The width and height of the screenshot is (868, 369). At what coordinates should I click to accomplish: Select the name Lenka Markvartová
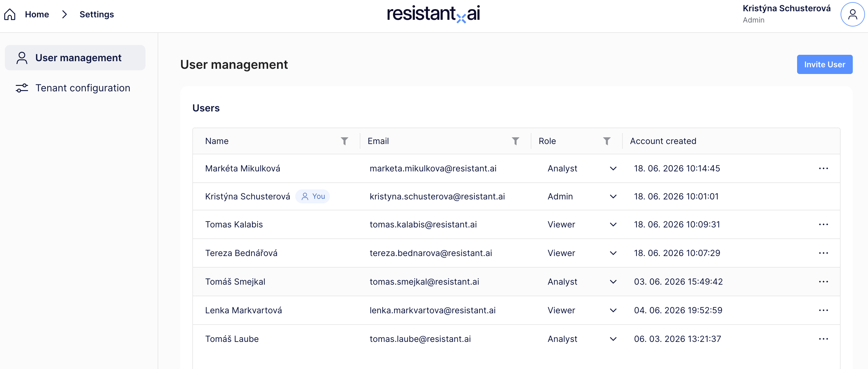coord(243,310)
